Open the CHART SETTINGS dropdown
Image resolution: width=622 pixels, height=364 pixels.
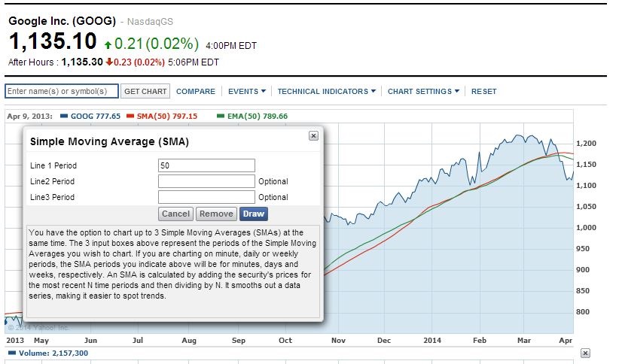click(x=423, y=92)
